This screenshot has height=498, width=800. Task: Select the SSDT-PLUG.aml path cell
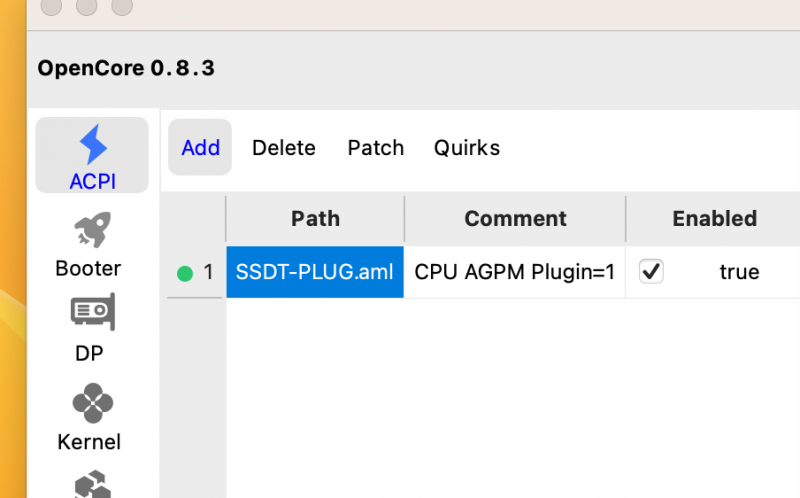pos(315,272)
